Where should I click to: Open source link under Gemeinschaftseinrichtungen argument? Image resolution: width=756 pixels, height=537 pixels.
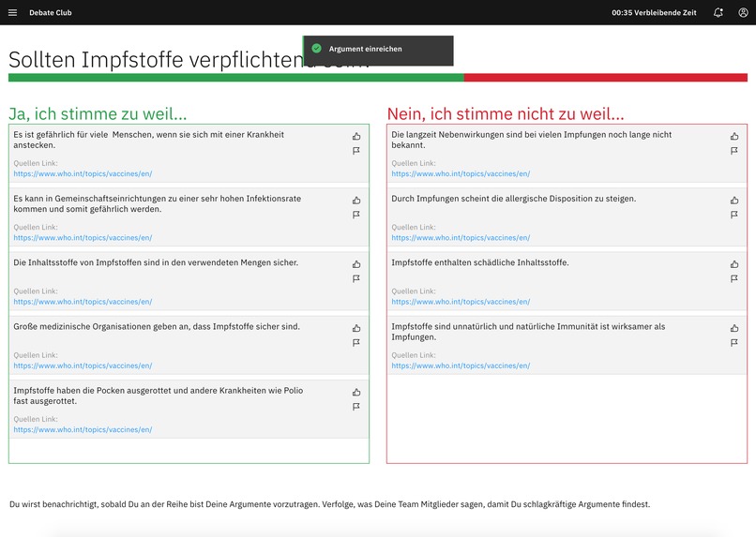(x=83, y=238)
